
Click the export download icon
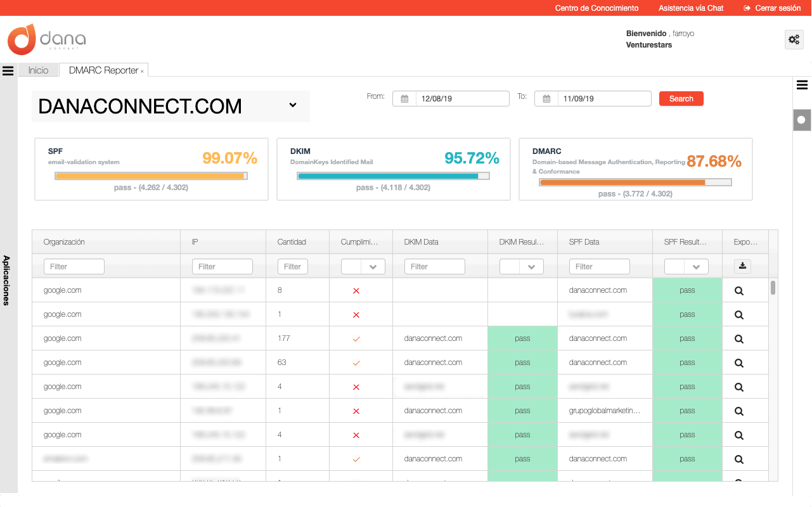coord(744,266)
